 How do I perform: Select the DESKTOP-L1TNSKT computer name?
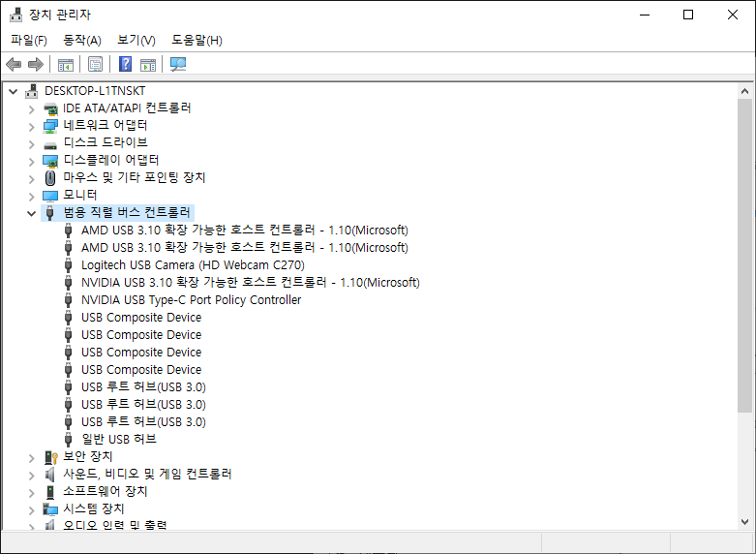95,91
